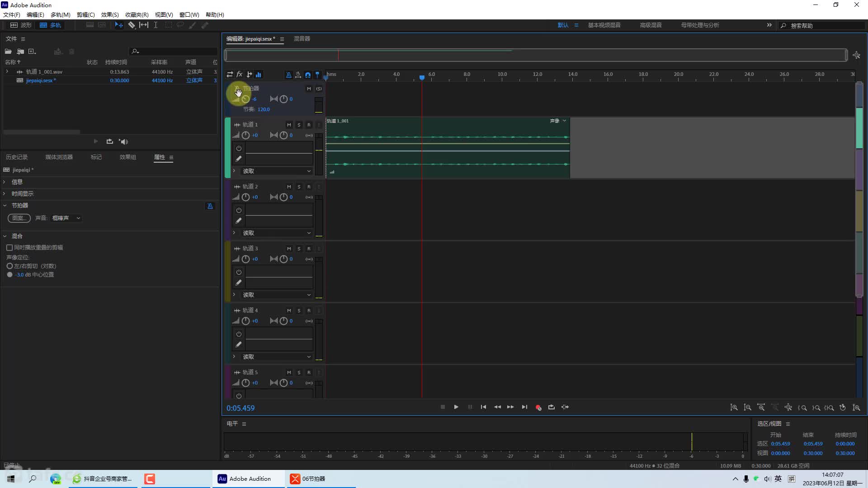Click the global clip stretching icon

pos(298,75)
